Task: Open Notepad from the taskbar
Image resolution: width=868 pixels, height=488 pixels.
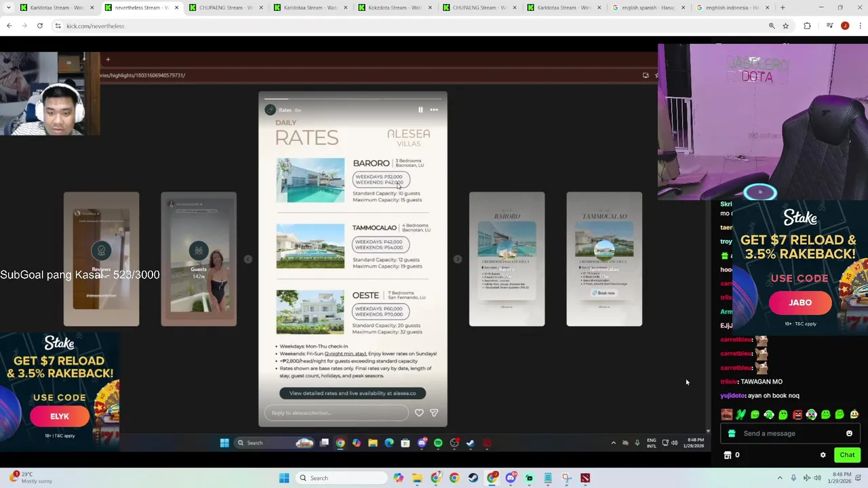Action: coord(548,478)
